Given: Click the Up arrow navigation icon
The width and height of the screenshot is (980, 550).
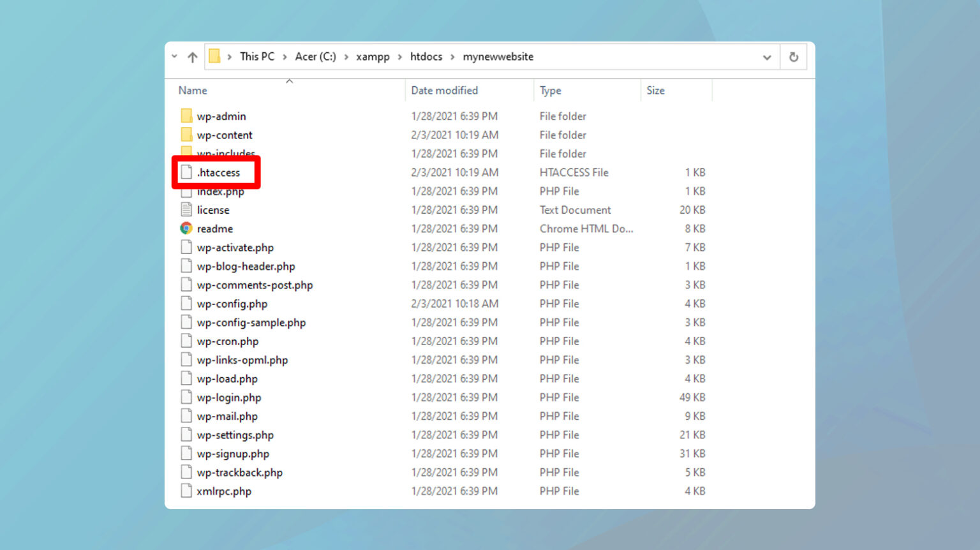Looking at the screenshot, I should 192,56.
